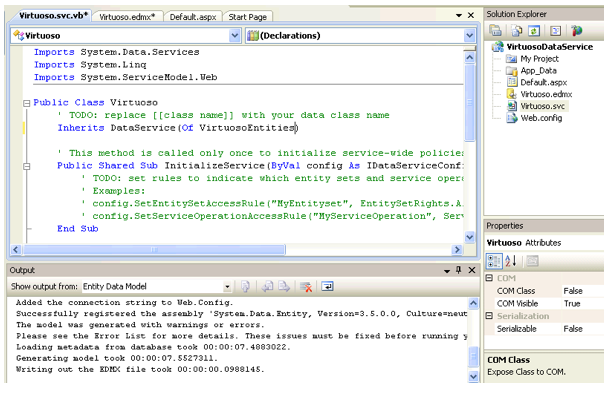616x395 pixels.
Task: Click the code editor horizontal scrollbar thumb
Action: click(154, 250)
